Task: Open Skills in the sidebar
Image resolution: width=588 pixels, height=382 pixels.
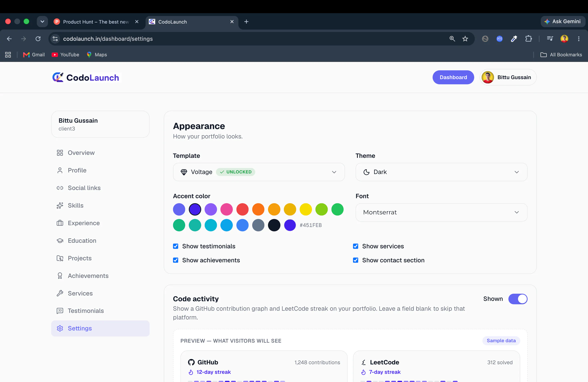Action: [100, 206]
